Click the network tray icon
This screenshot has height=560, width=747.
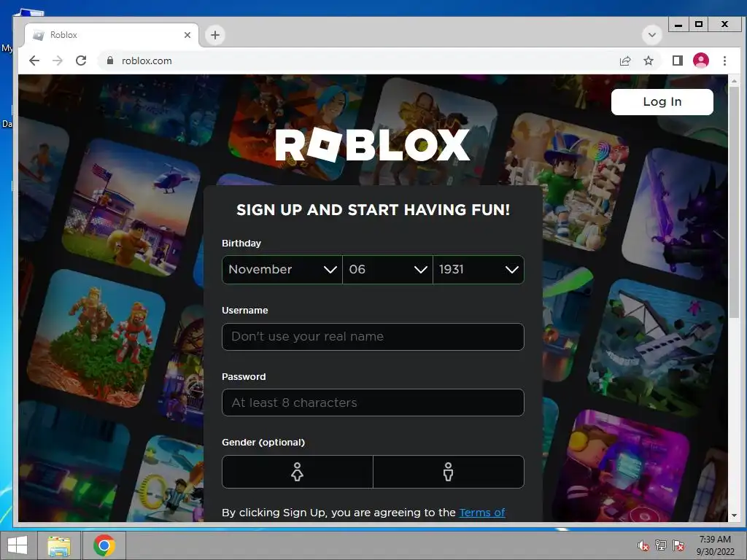661,545
